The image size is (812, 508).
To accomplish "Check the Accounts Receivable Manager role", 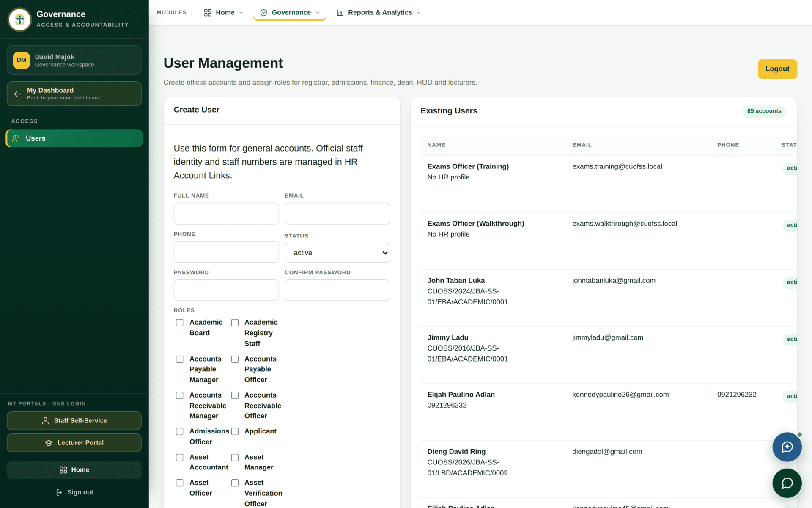I will point(180,395).
